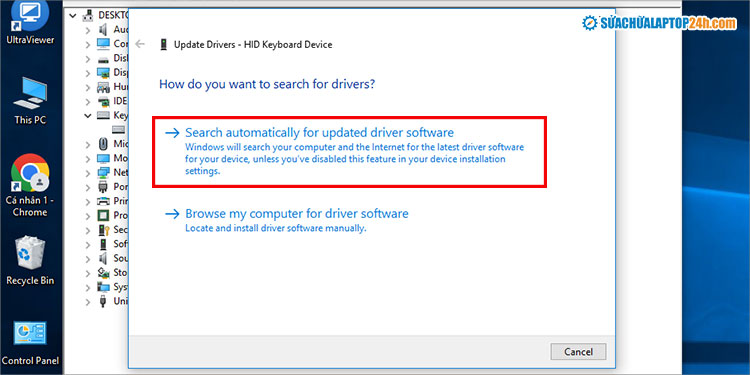Click the device icon in Update Drivers title
750x375 pixels.
(x=164, y=44)
